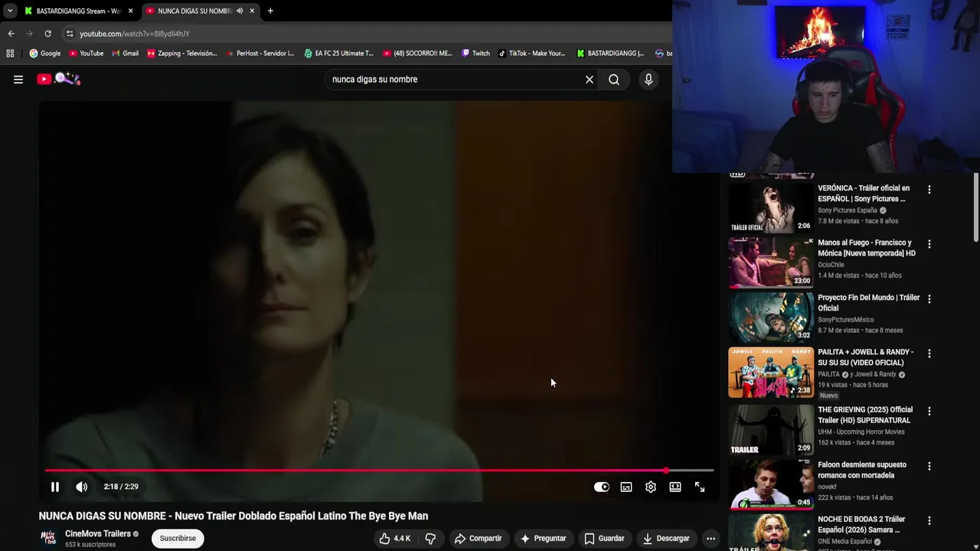Open Proyecto Fin Del Mundo trailer title
980x551 pixels.
pyautogui.click(x=869, y=303)
